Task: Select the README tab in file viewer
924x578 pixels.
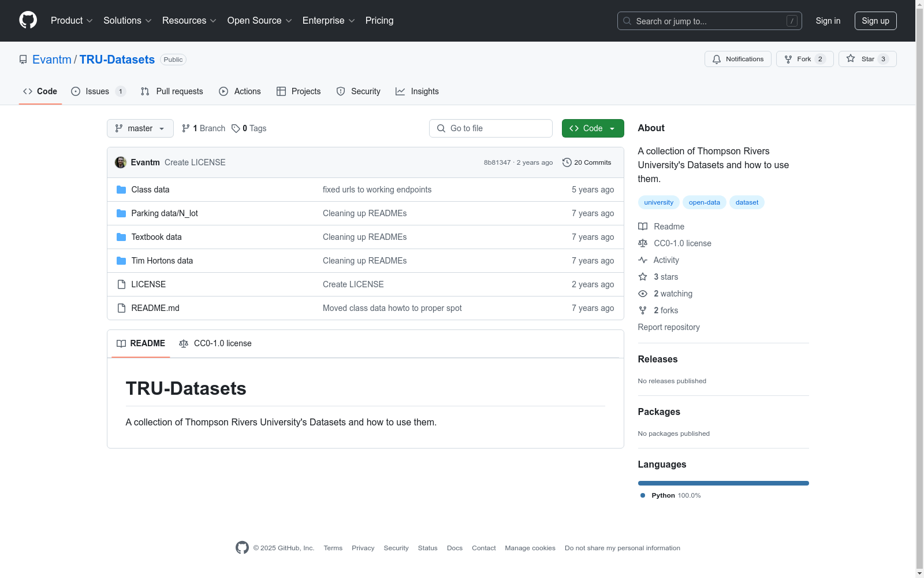Action: click(141, 343)
